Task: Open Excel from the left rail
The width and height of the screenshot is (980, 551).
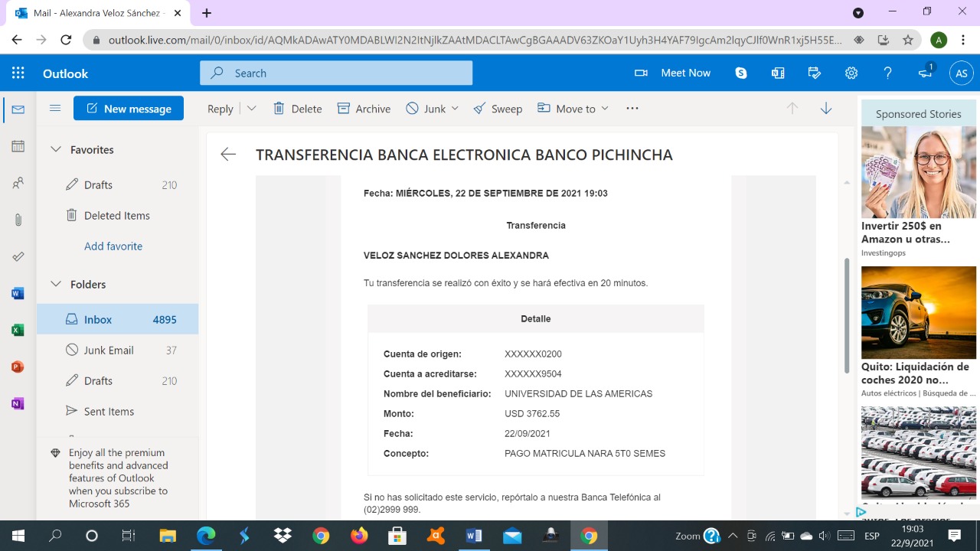Action: point(18,330)
